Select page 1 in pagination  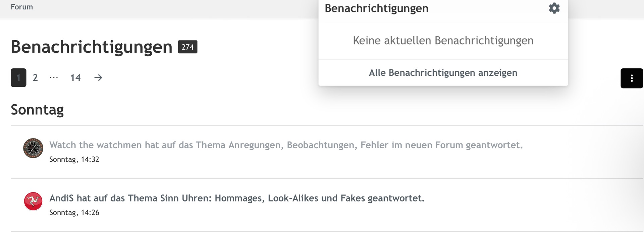pyautogui.click(x=18, y=78)
